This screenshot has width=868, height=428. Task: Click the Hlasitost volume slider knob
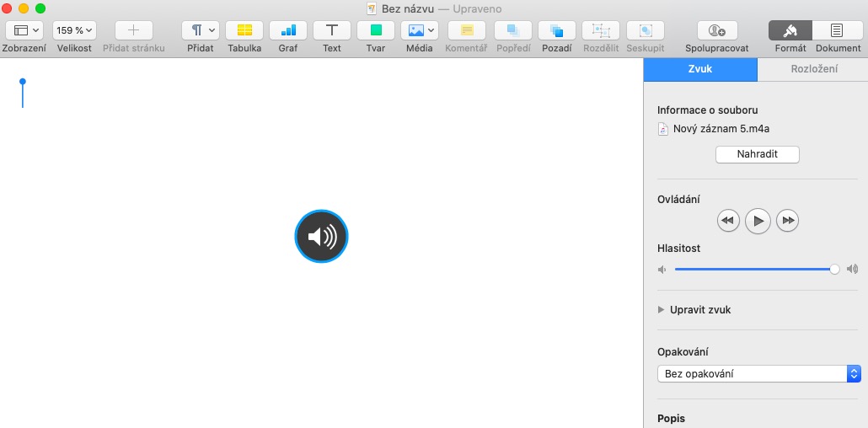coord(835,269)
